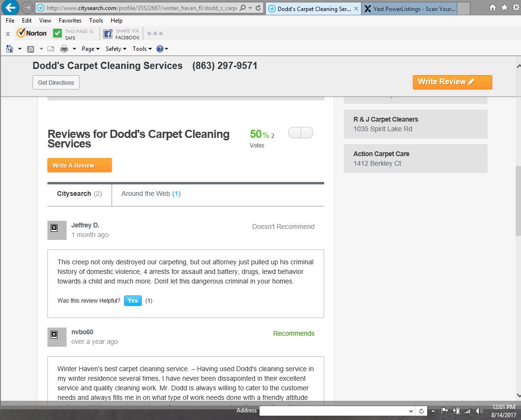Click the Get Directions button

point(56,83)
